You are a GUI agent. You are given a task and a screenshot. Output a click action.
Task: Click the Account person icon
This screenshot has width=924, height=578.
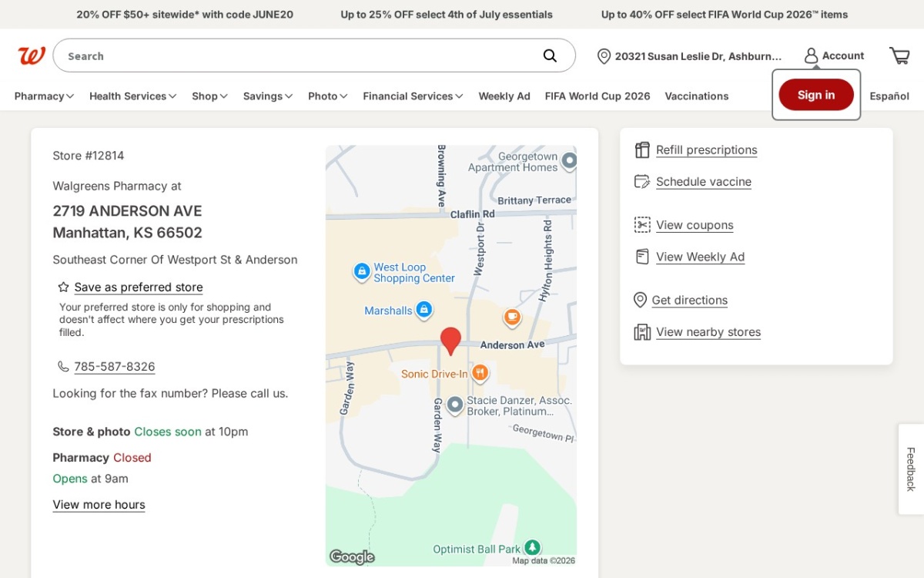tap(811, 55)
